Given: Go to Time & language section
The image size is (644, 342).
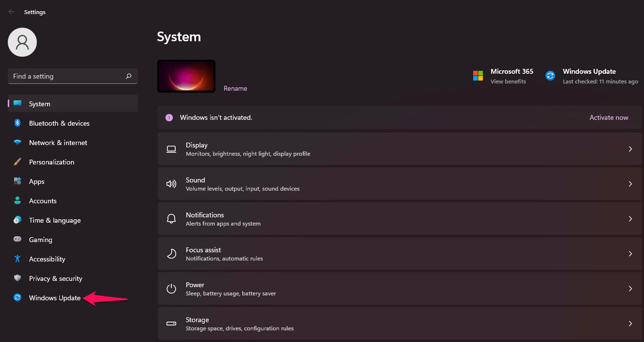Looking at the screenshot, I should tap(54, 220).
